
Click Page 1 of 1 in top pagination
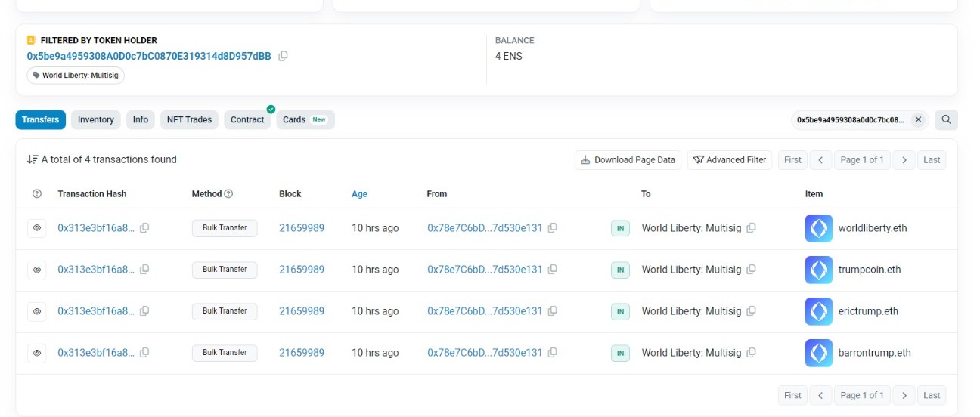point(862,160)
